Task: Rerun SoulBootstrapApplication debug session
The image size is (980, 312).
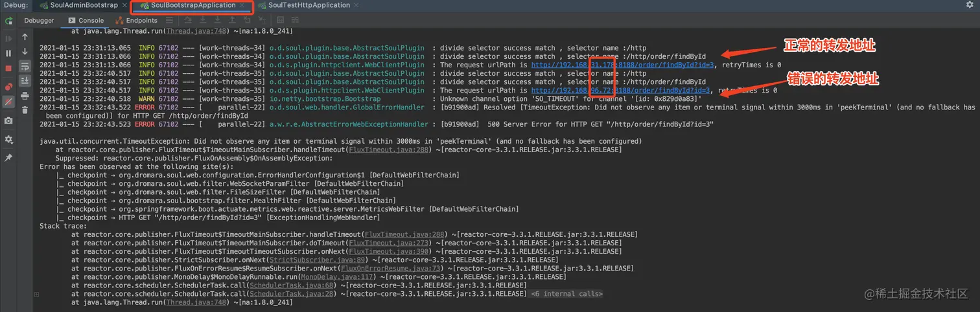Action: (x=8, y=21)
